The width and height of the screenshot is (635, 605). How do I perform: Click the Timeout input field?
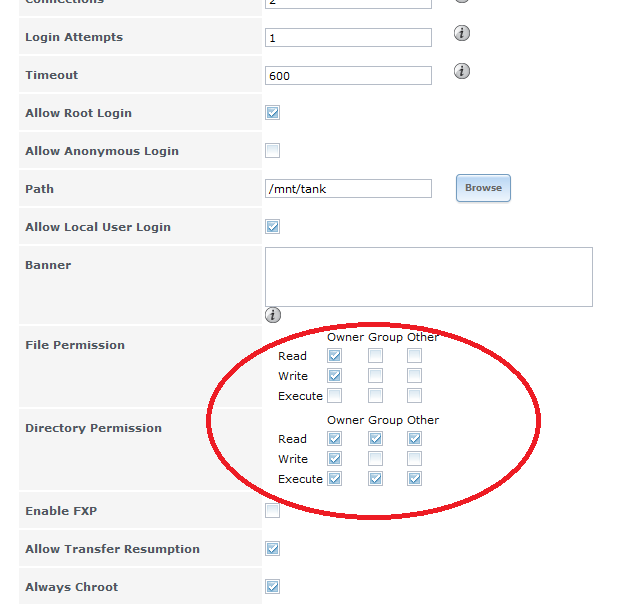pos(348,76)
